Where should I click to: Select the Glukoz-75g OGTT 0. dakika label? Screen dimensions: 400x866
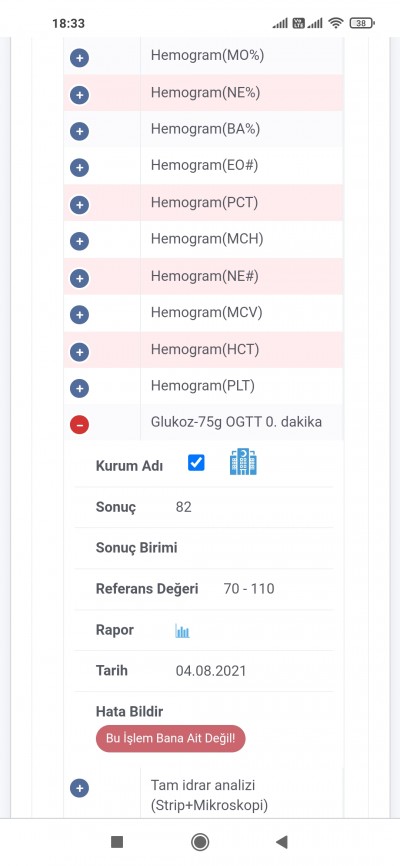(x=236, y=423)
